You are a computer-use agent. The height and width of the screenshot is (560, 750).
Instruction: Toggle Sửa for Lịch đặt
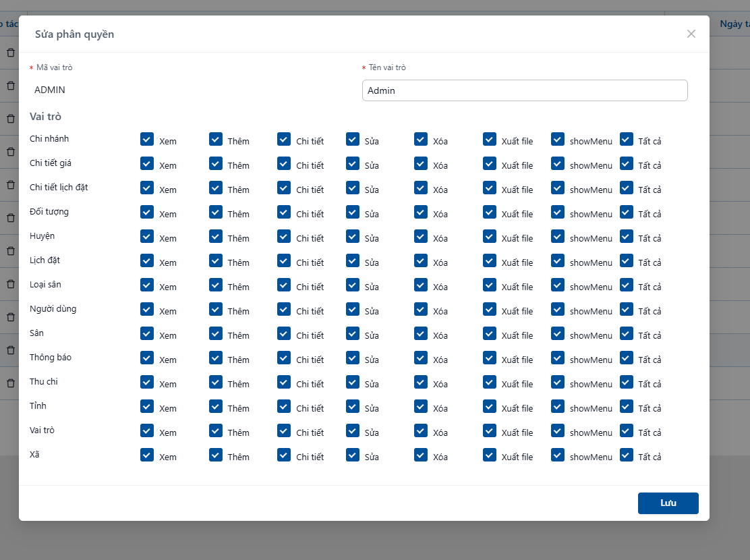353,261
